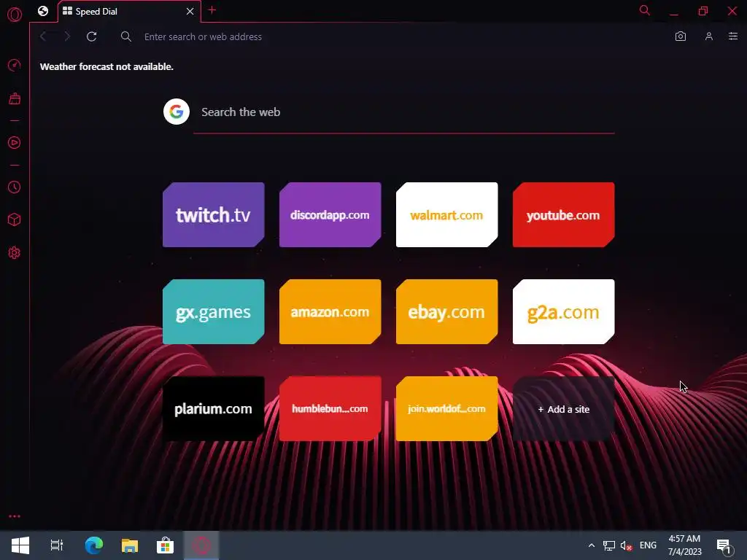Click the Reload page button
The image size is (747, 560).
[92, 36]
